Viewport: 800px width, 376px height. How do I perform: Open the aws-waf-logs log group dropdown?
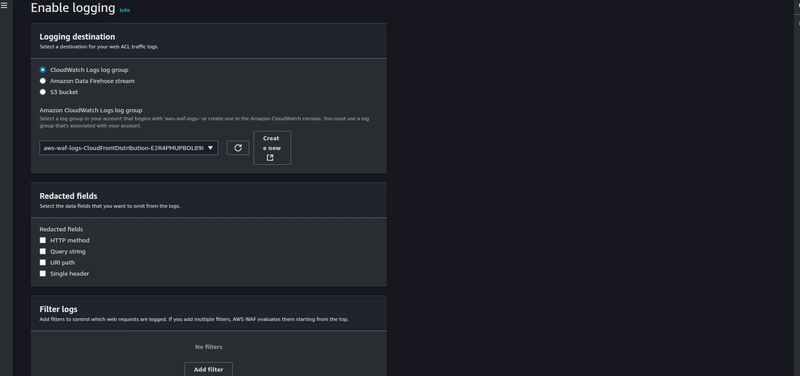(129, 148)
